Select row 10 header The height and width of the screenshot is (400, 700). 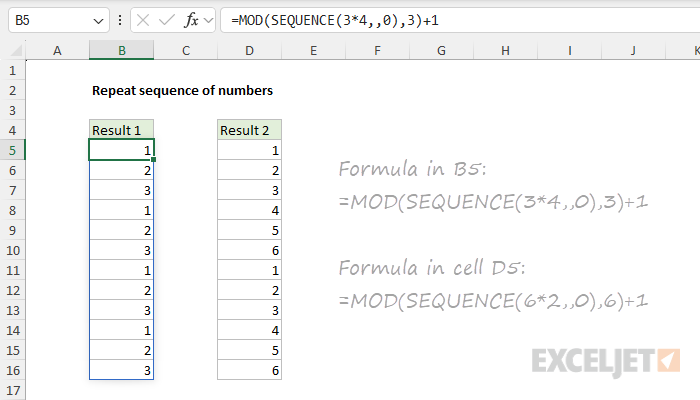point(12,250)
